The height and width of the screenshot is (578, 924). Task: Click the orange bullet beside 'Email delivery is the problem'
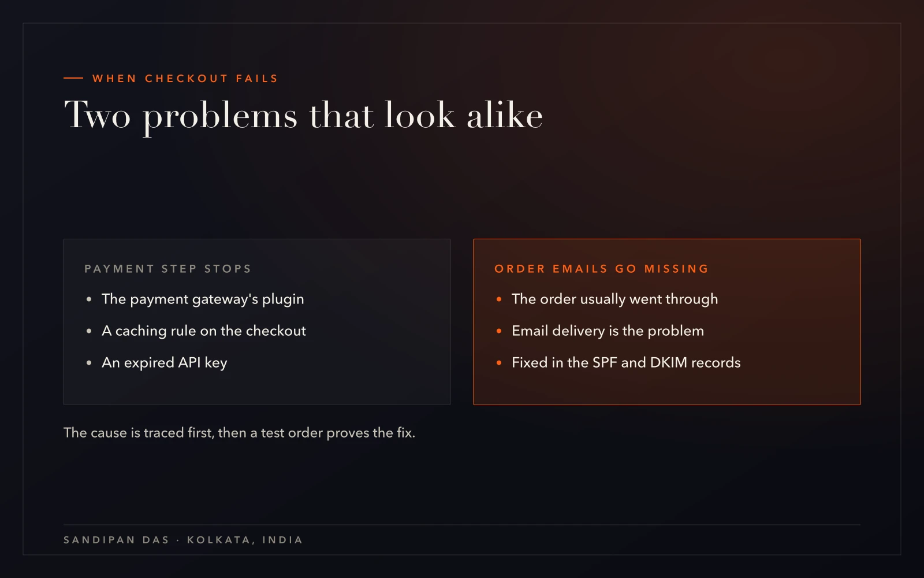click(x=499, y=331)
